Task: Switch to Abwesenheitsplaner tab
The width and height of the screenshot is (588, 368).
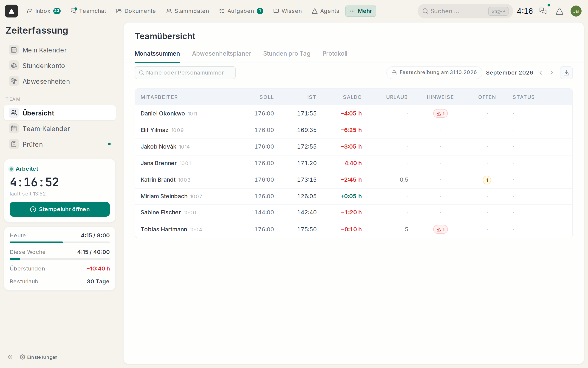Action: [221, 54]
